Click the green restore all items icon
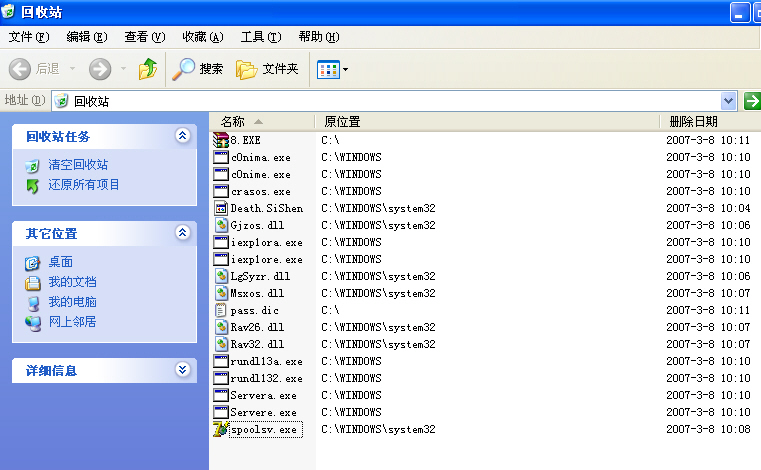Image resolution: width=761 pixels, height=470 pixels. tap(33, 186)
